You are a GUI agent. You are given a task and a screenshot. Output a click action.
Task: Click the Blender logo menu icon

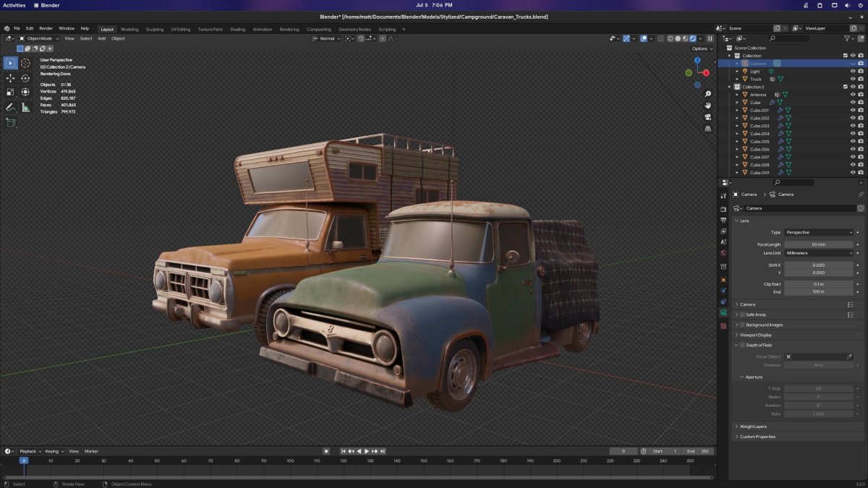coord(7,28)
